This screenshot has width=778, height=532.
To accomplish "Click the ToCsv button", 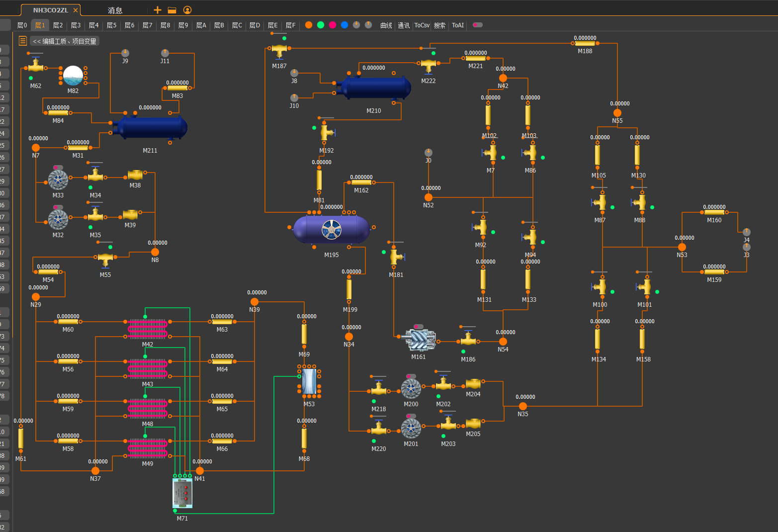I will coord(422,25).
